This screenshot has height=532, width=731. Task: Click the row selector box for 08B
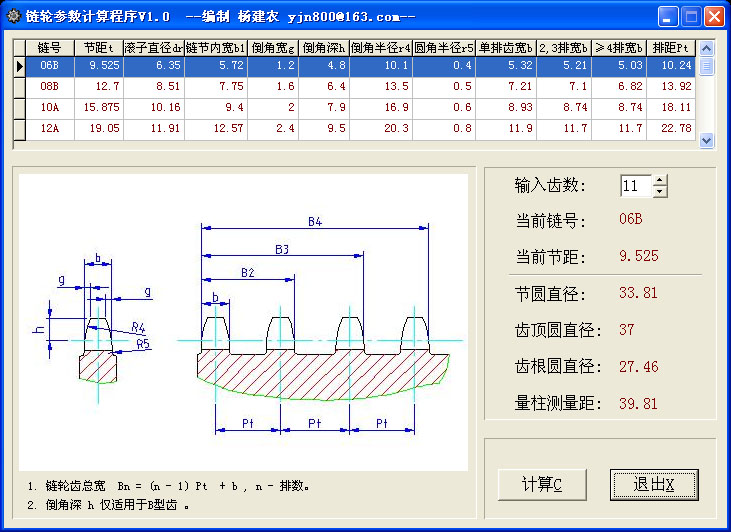[x=19, y=87]
